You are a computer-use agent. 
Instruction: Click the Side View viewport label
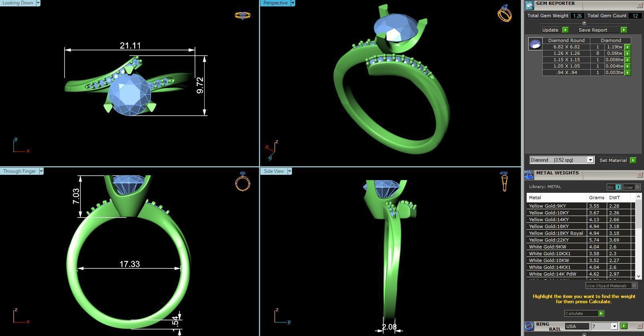pos(274,171)
